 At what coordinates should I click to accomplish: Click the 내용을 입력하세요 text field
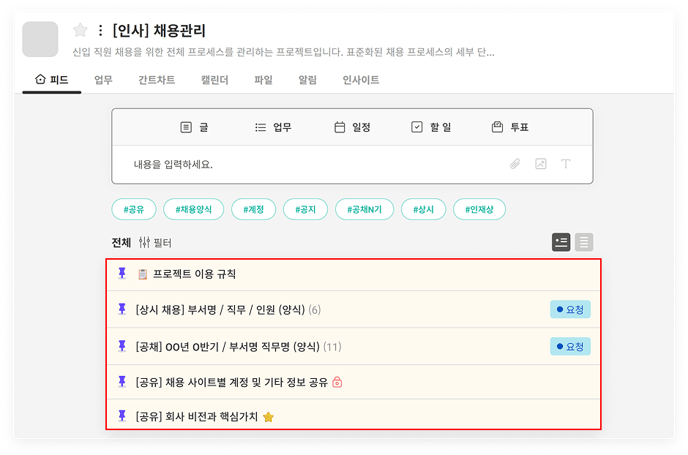click(300, 164)
